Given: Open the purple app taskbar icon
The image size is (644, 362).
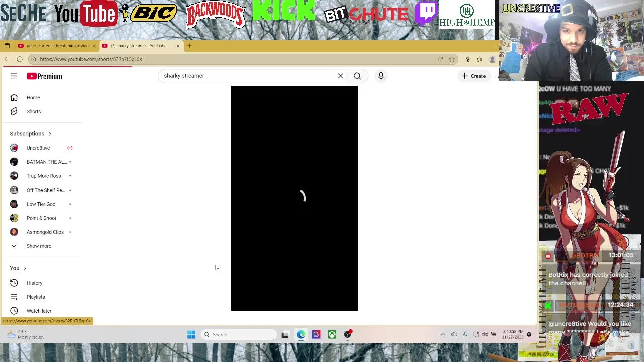Looking at the screenshot, I should 316,335.
